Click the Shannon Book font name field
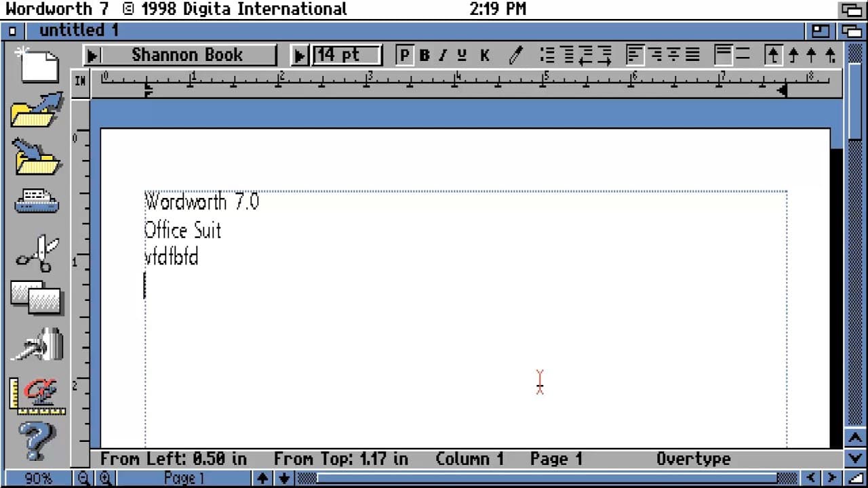Viewport: 868px width, 488px height. point(189,56)
